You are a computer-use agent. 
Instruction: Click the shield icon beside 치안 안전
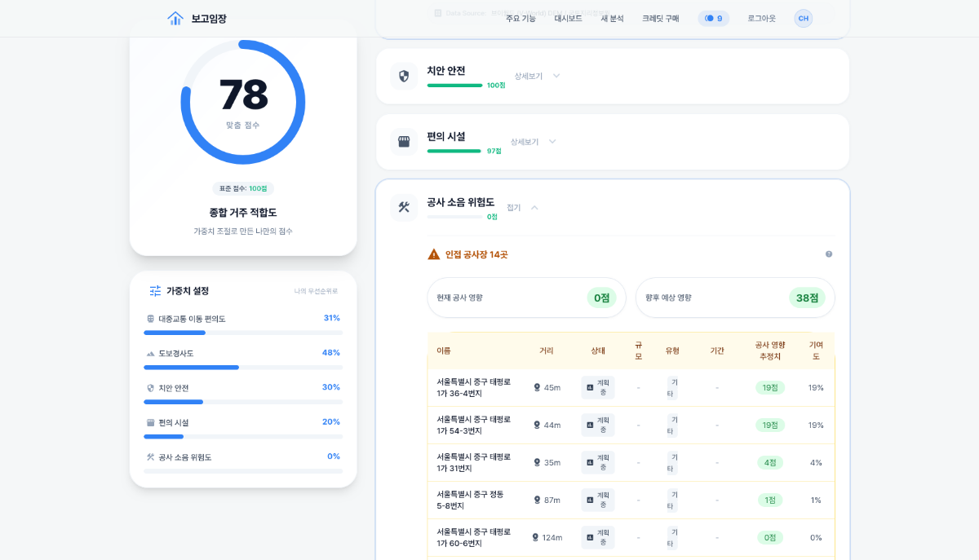pos(404,76)
